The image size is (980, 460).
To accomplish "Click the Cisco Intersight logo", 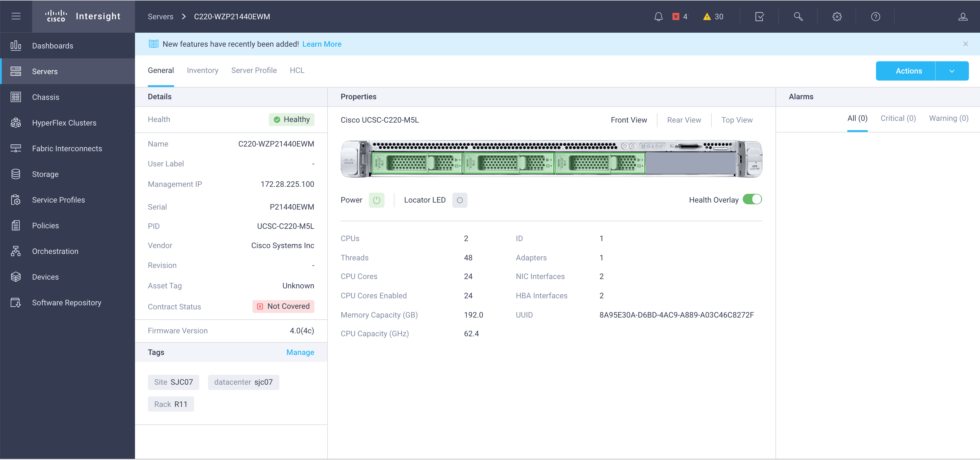I will coord(83,16).
